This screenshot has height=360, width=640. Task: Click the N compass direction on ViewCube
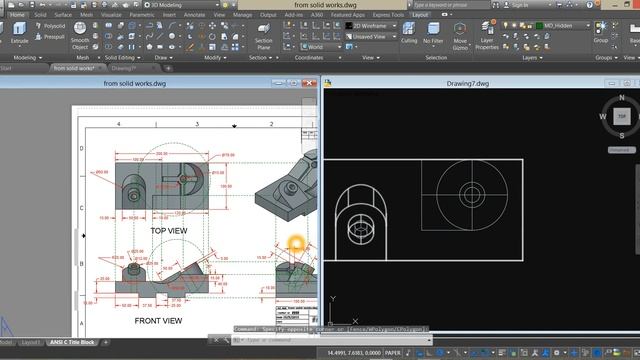[x=622, y=98]
